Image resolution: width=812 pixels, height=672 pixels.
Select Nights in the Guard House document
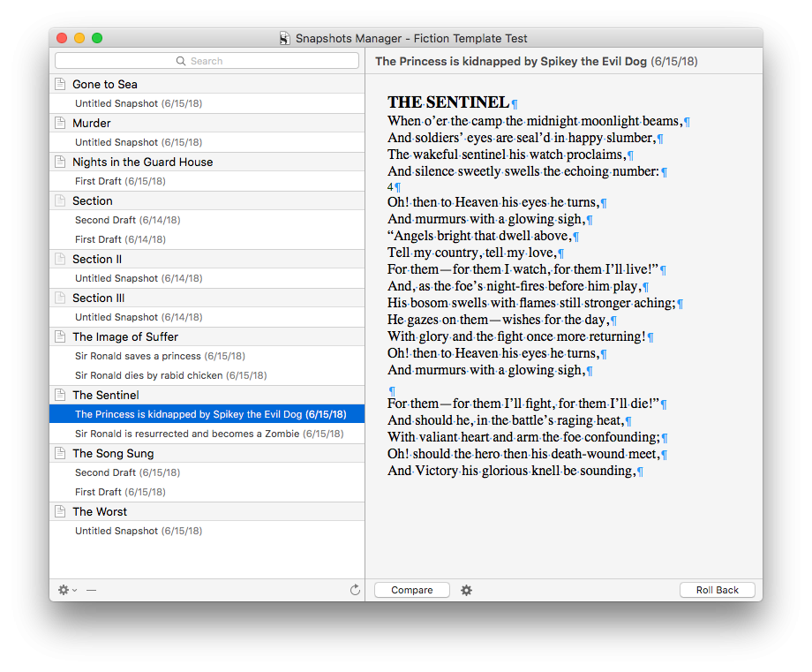pyautogui.click(x=207, y=162)
